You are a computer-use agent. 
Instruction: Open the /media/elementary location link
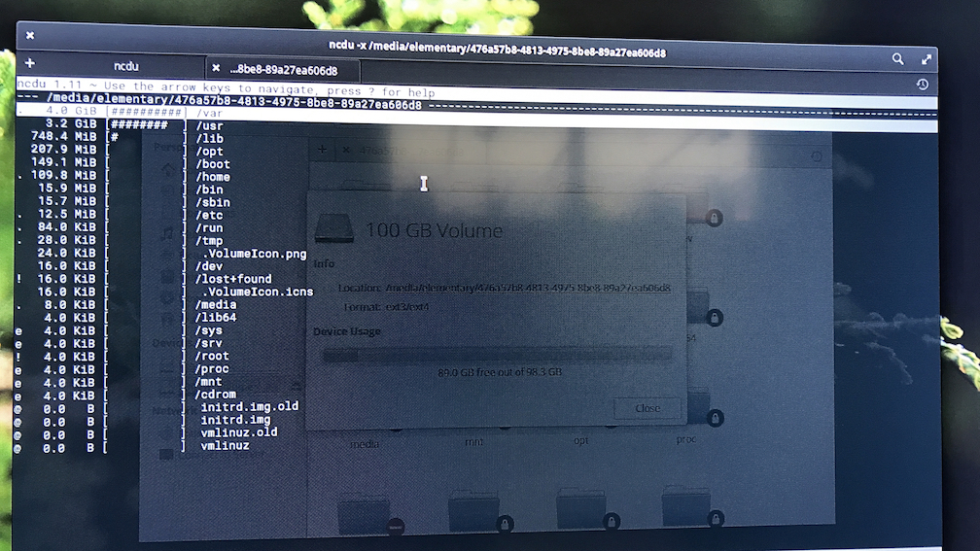[527, 288]
